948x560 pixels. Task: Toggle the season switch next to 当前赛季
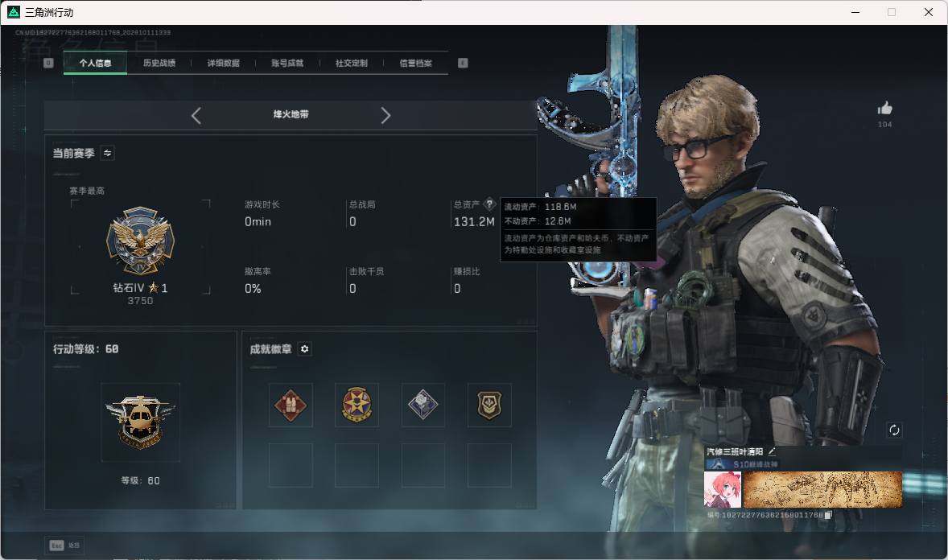108,153
